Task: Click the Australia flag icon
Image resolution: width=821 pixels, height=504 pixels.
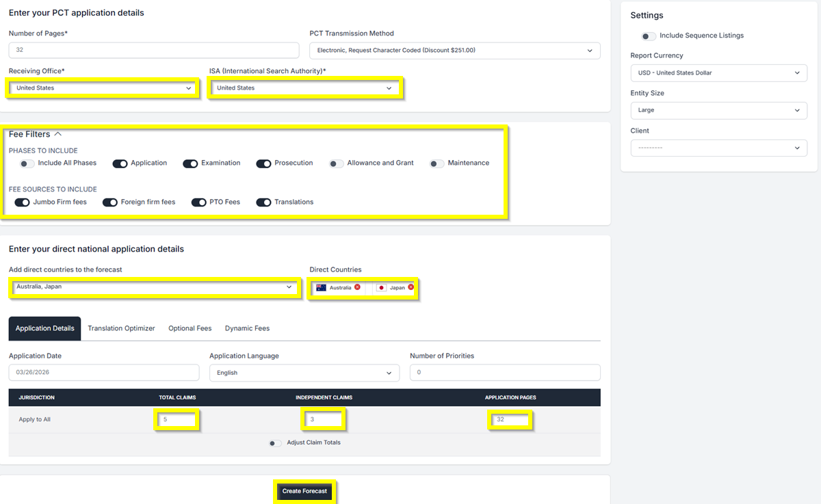Action: click(321, 288)
